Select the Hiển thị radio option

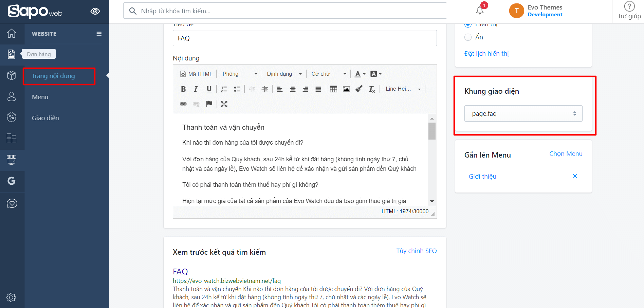(468, 25)
